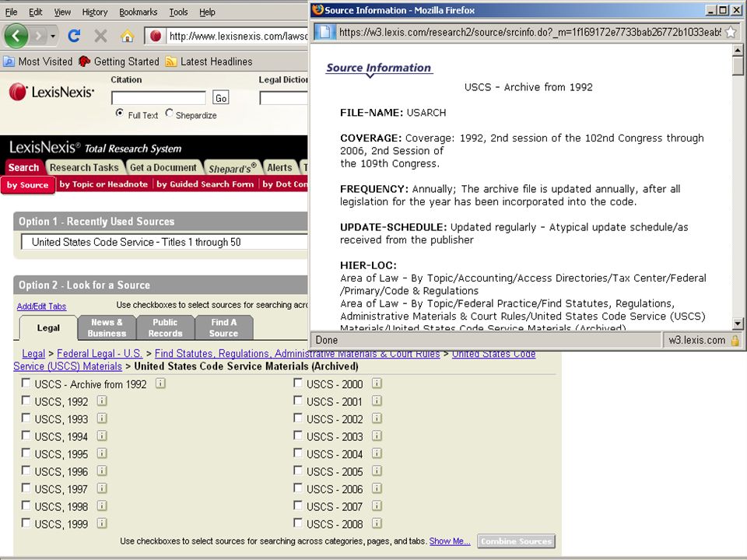
Task: Open the back-forward history dropdown arrow
Action: click(52, 37)
